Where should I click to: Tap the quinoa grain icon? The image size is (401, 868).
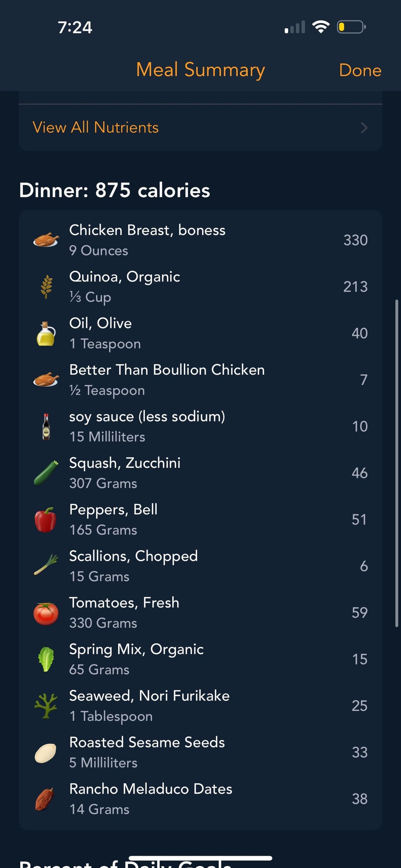click(x=46, y=287)
